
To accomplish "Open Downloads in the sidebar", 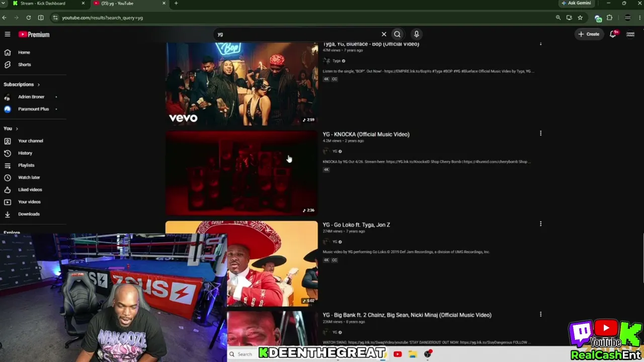I will 29,214.
